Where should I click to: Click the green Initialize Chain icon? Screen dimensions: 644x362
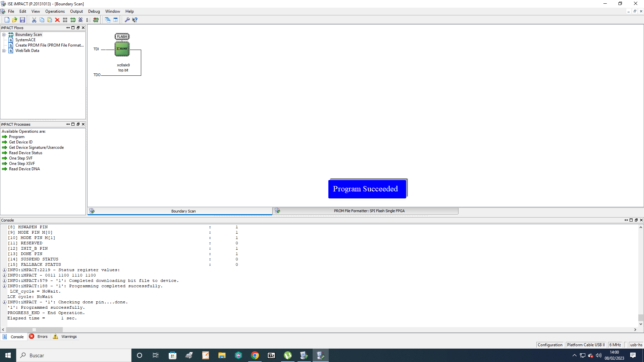point(73,20)
